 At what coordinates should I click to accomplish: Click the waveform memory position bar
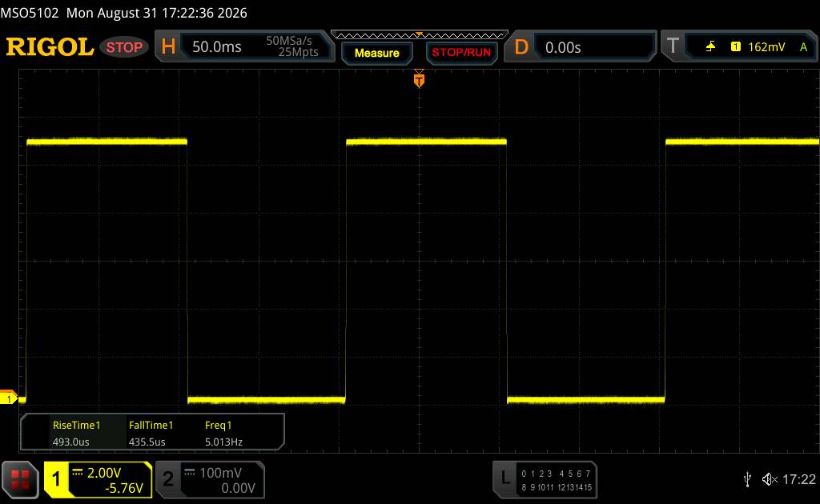[420, 35]
